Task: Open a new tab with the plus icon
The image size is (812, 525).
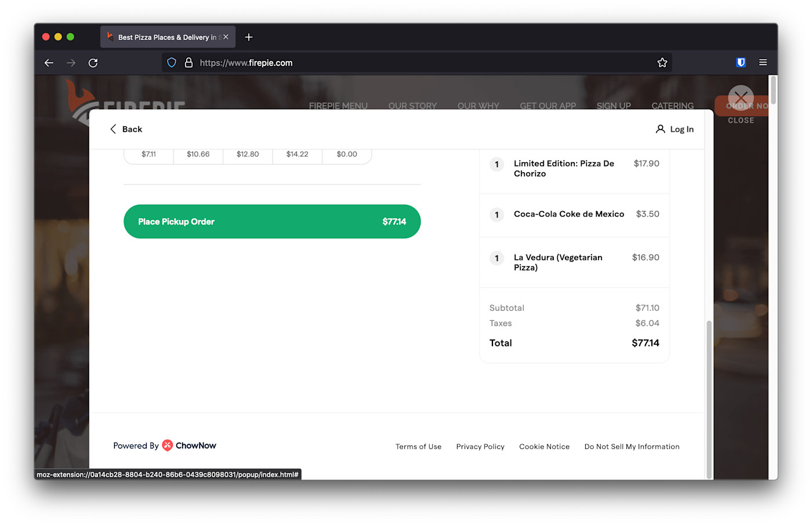Action: 249,37
